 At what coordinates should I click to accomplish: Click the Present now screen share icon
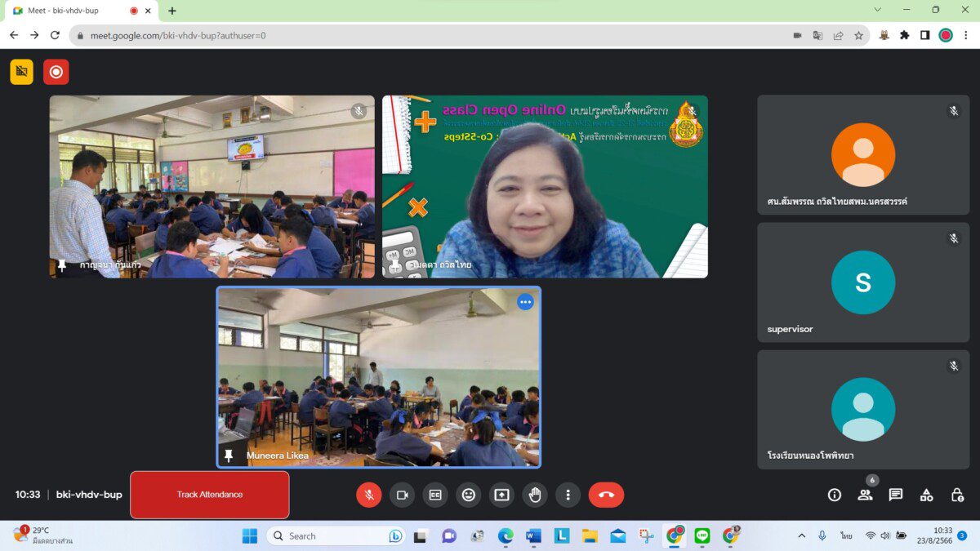(501, 495)
